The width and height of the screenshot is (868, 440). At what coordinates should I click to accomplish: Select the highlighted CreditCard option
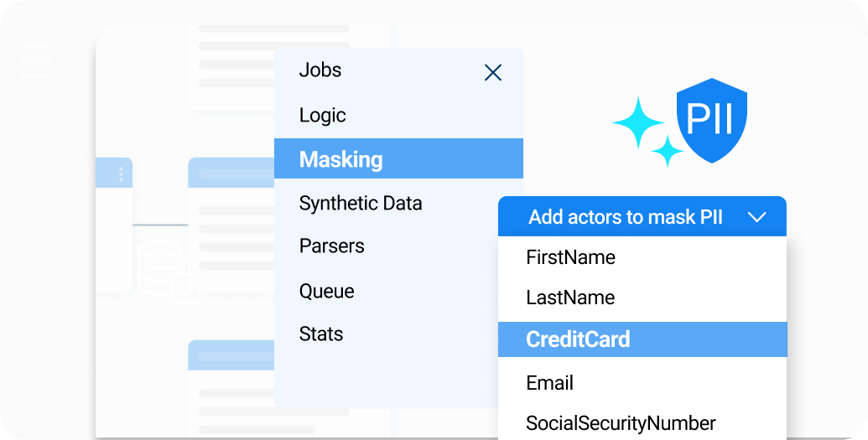click(578, 339)
